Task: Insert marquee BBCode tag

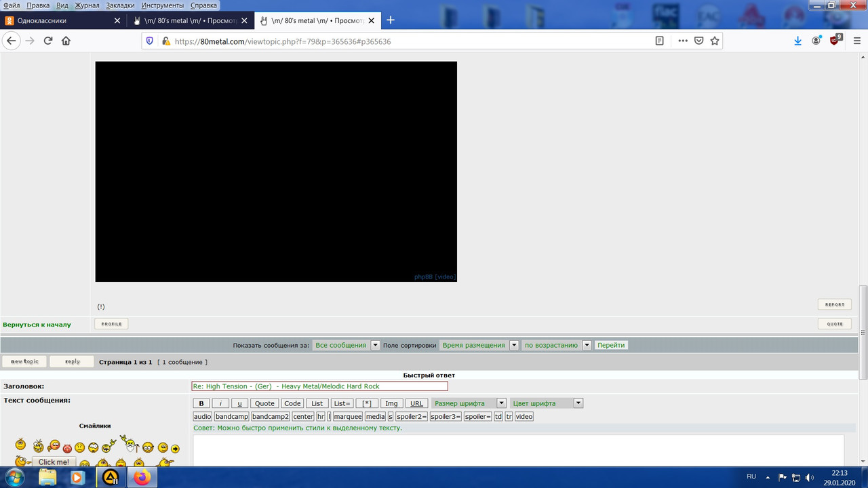Action: pyautogui.click(x=348, y=416)
